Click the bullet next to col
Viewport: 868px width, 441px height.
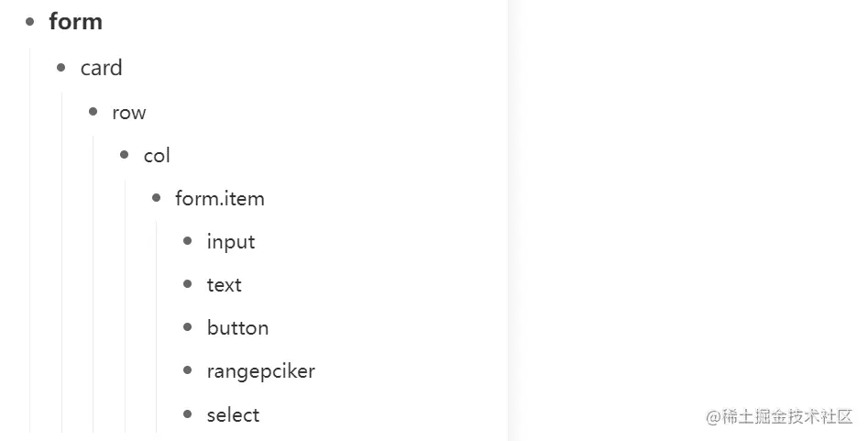[125, 155]
